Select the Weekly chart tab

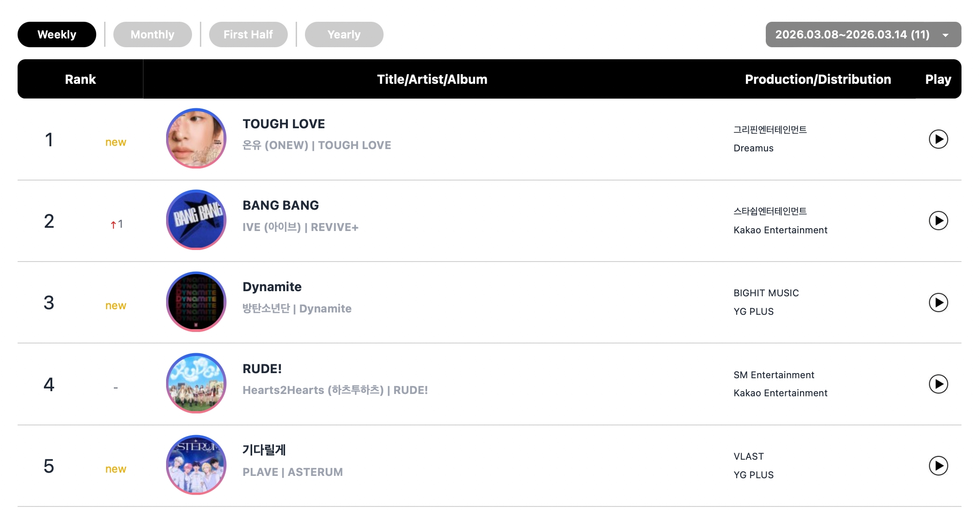57,35
